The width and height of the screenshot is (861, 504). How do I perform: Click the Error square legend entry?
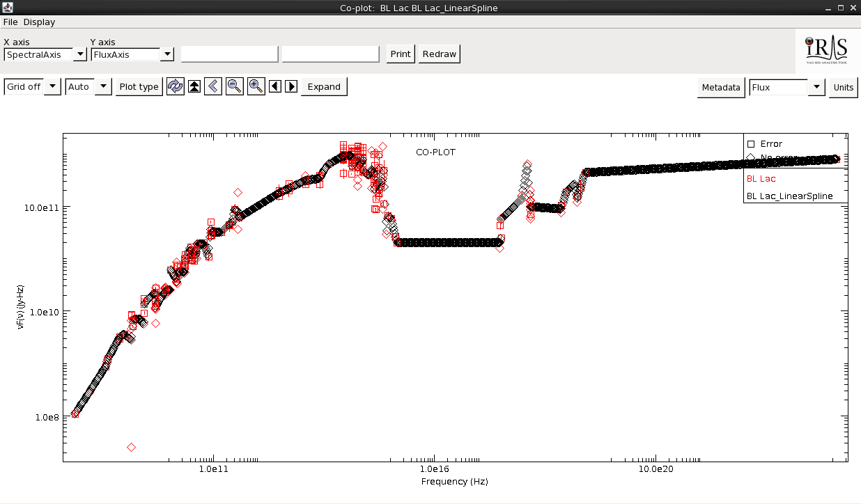pos(765,143)
